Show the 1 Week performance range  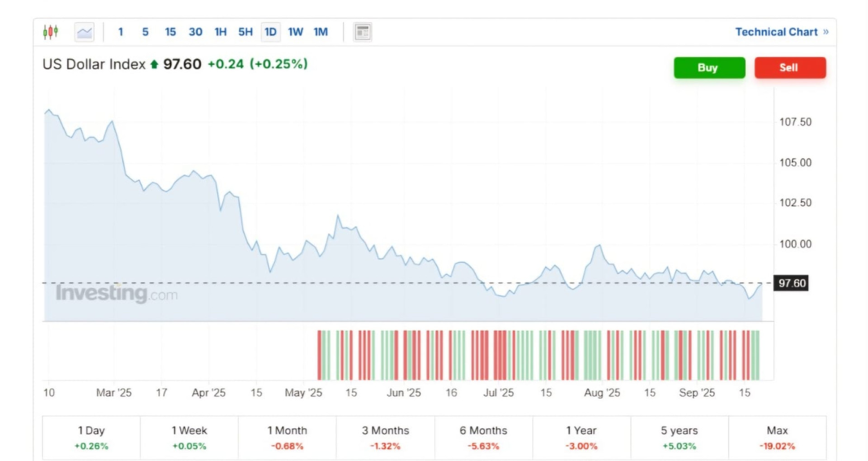189,437
